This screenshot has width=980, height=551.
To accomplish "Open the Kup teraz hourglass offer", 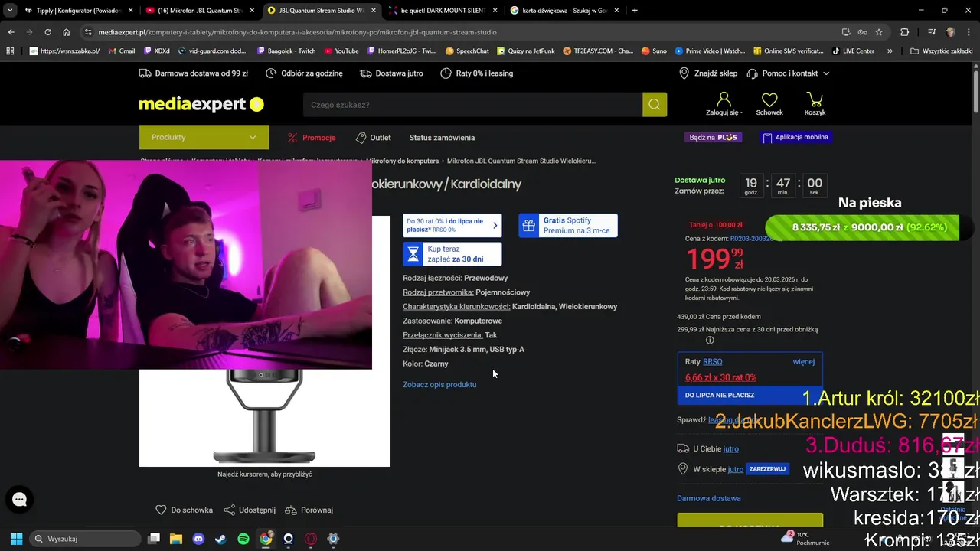I will point(452,254).
